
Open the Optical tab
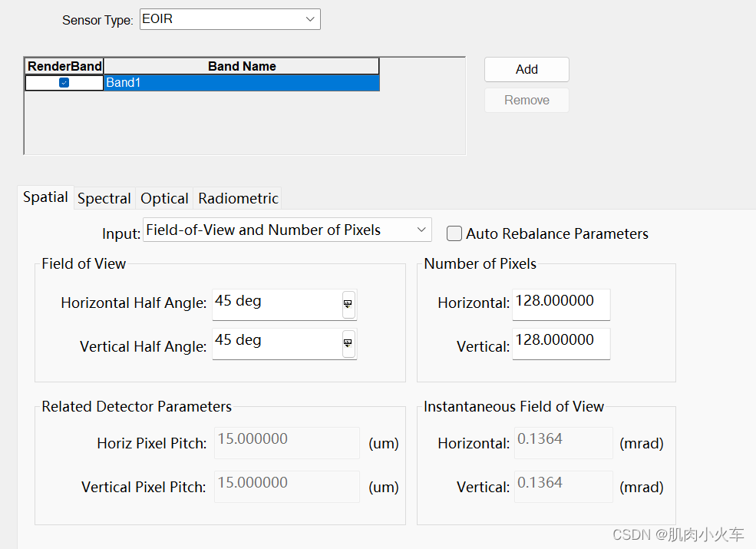click(164, 198)
